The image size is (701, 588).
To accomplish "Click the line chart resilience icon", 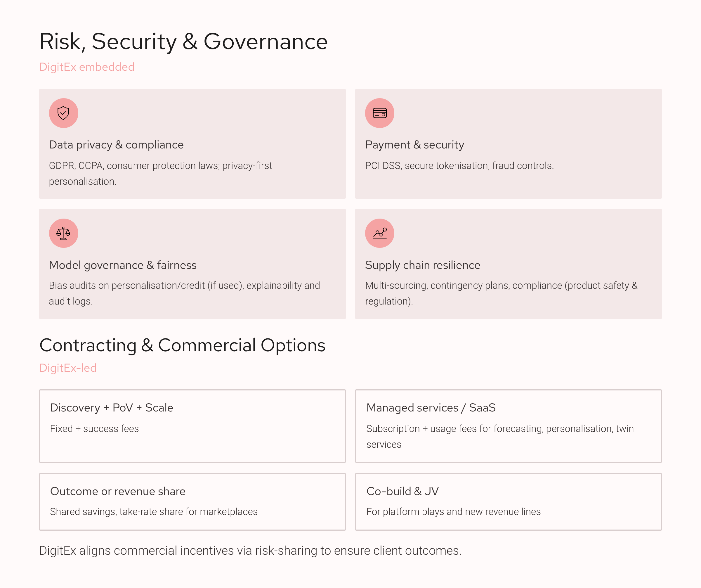I will (379, 233).
